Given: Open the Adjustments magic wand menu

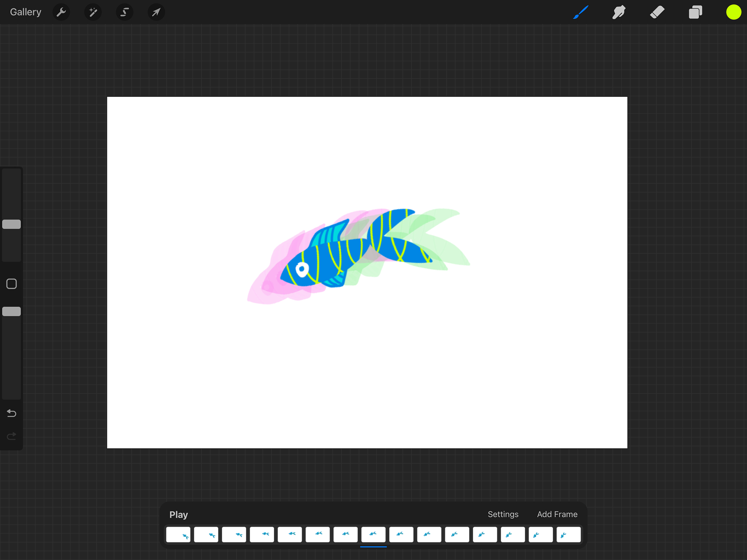Looking at the screenshot, I should (x=93, y=12).
